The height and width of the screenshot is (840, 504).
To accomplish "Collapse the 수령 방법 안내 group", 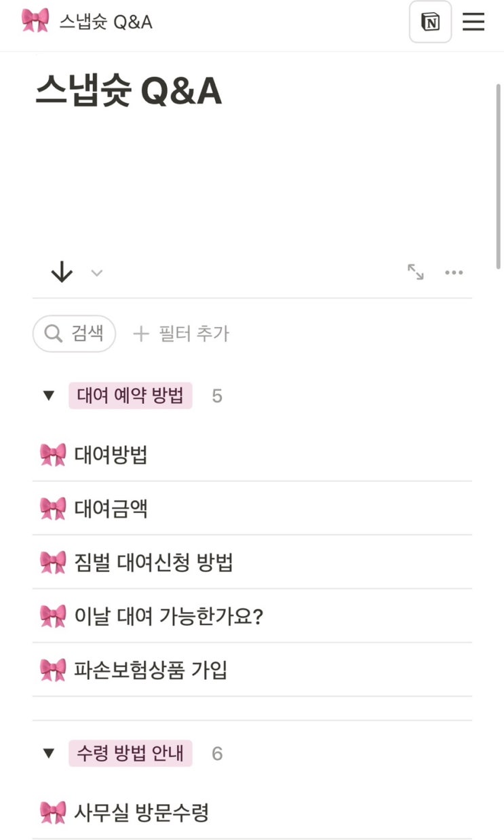I will tap(48, 753).
